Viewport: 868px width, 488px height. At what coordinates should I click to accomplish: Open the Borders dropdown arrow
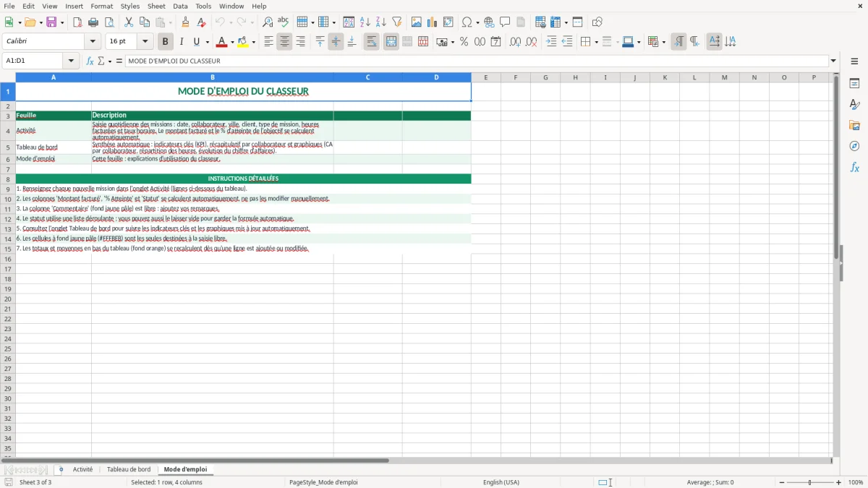(596, 42)
